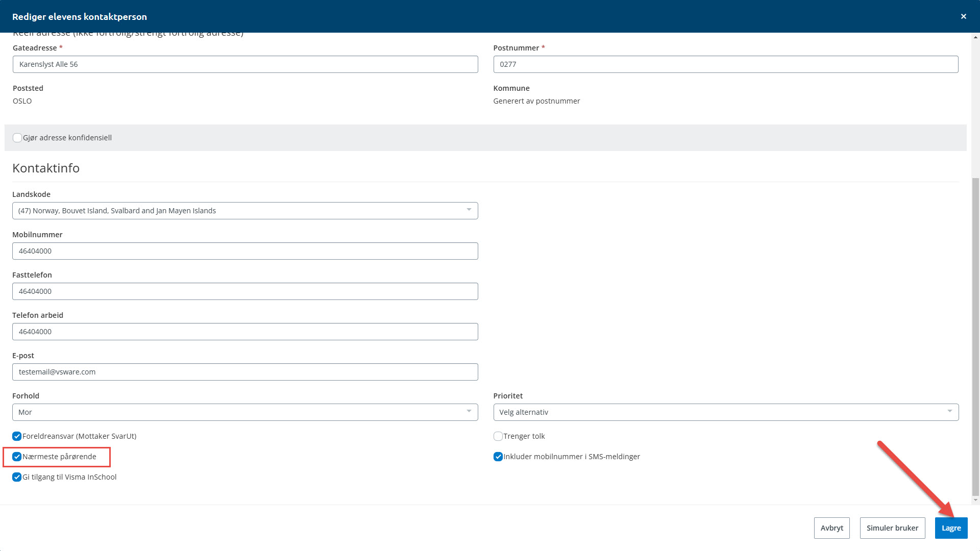Open the Prioritet Velg alternativ dropdown
Viewport: 980px width, 551px height.
pyautogui.click(x=725, y=412)
